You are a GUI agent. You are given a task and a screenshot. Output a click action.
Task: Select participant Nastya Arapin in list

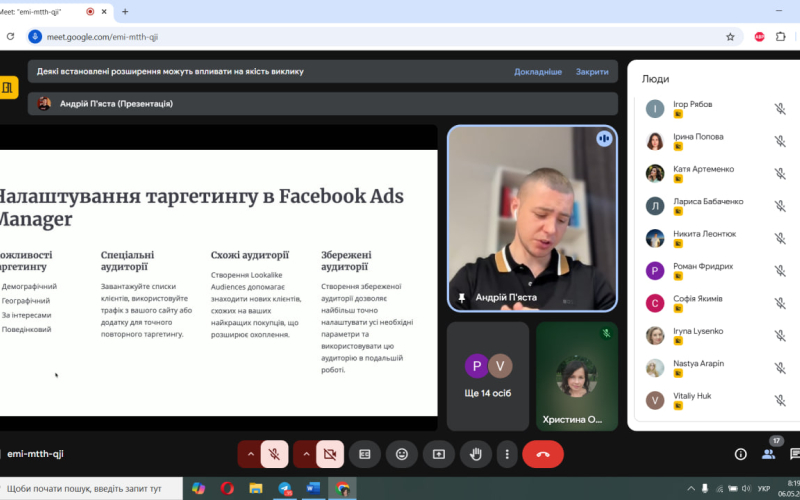717,368
